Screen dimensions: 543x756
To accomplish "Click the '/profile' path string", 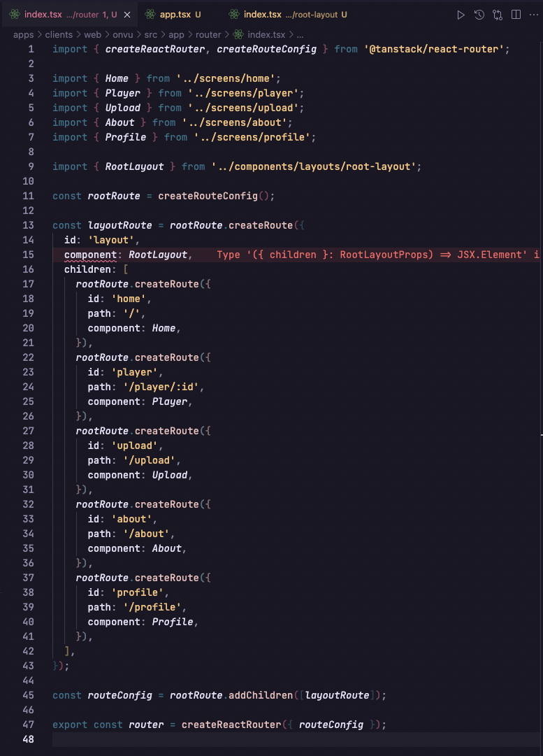I will coord(152,607).
